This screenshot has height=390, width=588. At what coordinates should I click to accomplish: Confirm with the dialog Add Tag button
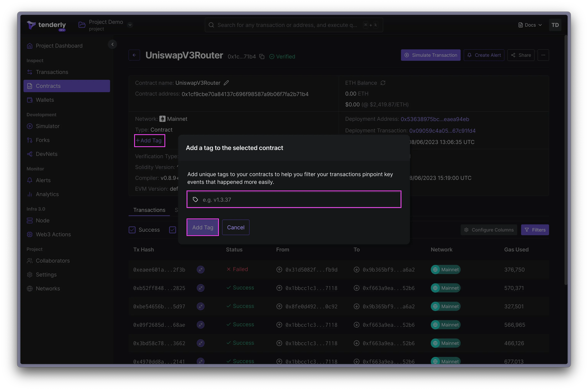[203, 227]
